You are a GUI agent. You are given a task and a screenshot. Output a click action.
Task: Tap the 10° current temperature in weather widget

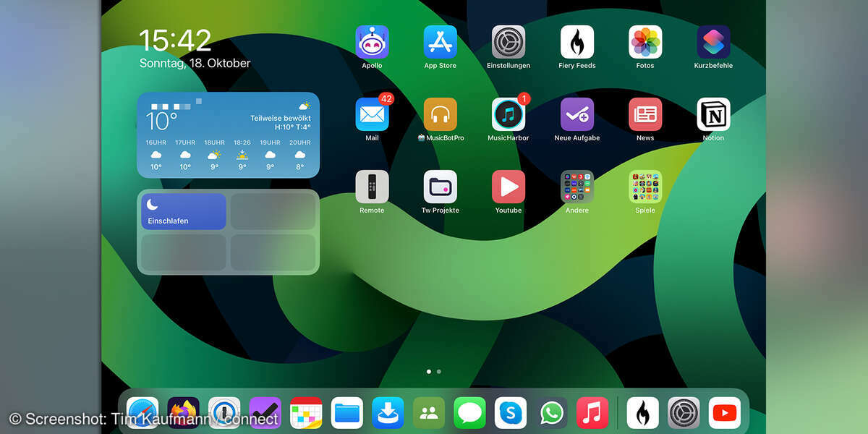point(162,121)
